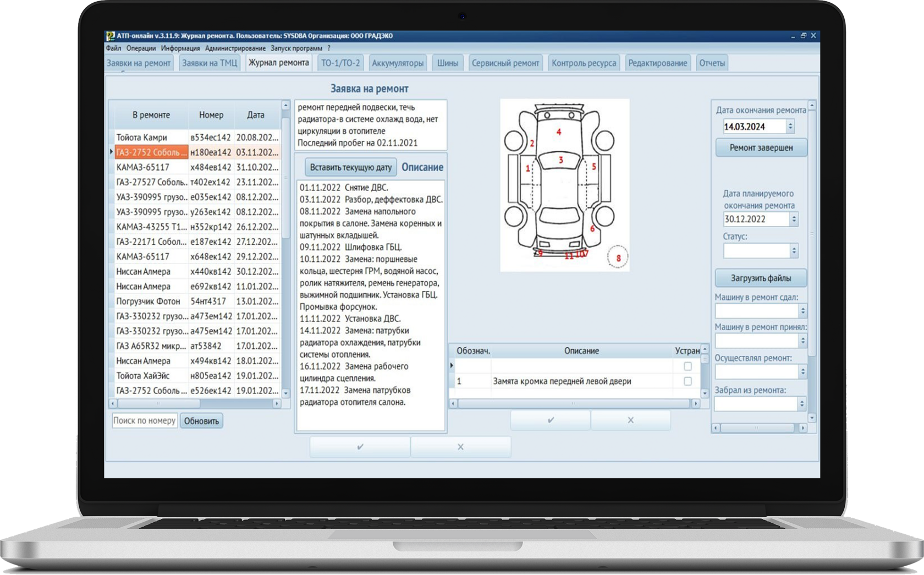
Task: Select the КАМАЗ-43255 row н352кр142
Action: pyautogui.click(x=197, y=226)
